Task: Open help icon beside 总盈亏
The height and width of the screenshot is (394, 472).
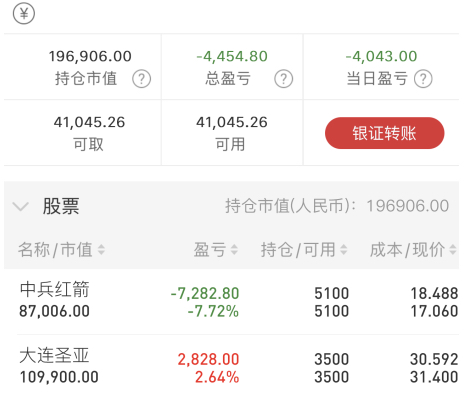Action: [x=283, y=79]
